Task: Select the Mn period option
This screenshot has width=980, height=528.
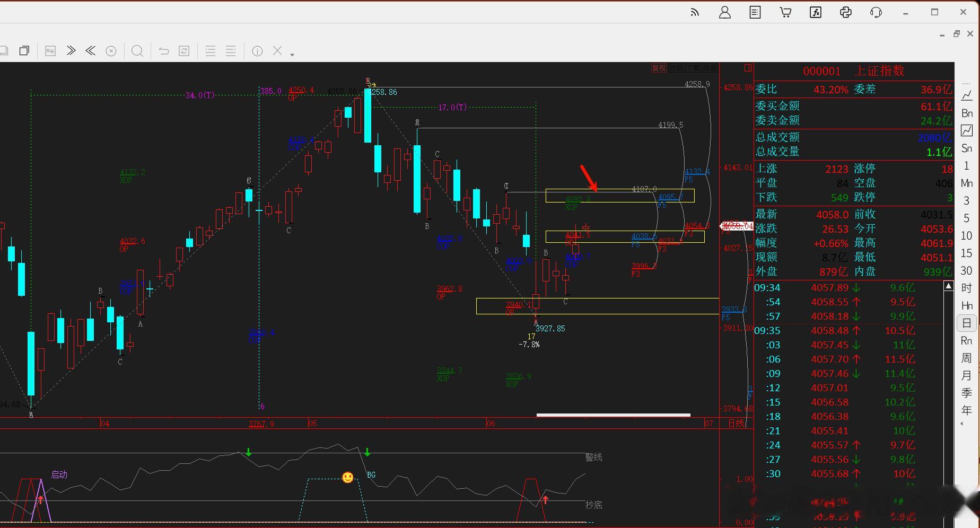Action: pyautogui.click(x=967, y=183)
